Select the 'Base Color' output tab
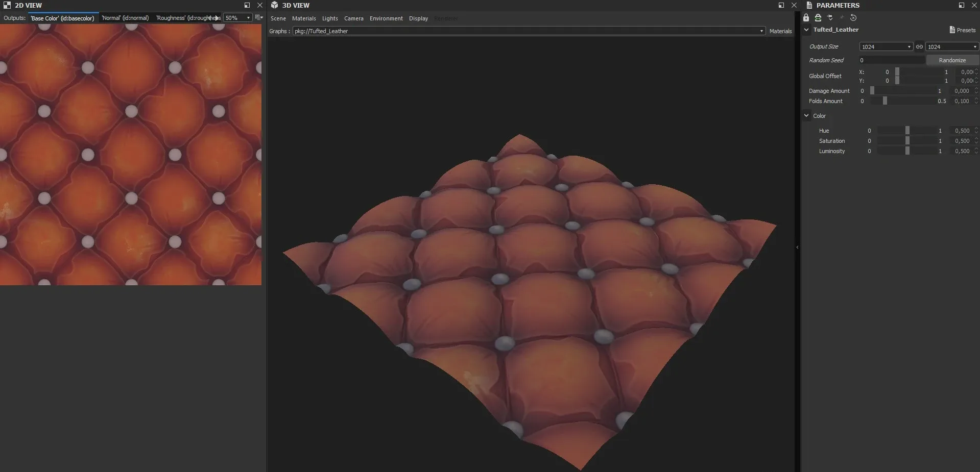The image size is (980, 472). pyautogui.click(x=62, y=18)
